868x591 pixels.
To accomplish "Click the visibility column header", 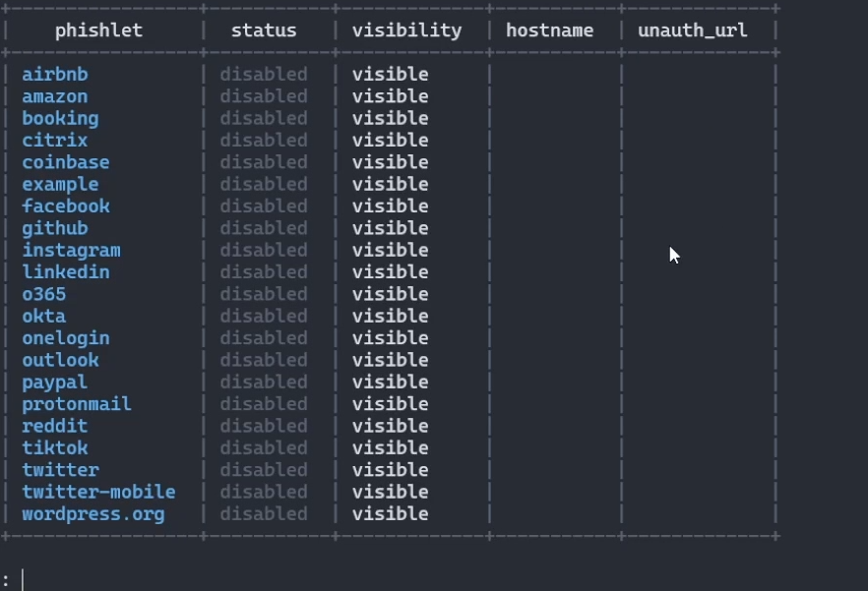I will click(406, 30).
